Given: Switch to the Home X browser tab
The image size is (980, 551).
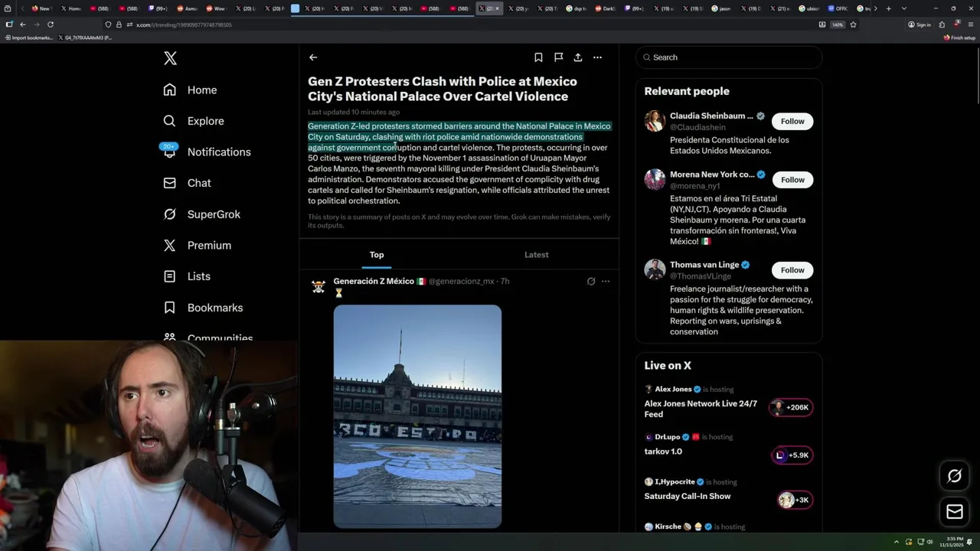Looking at the screenshot, I should [70, 8].
